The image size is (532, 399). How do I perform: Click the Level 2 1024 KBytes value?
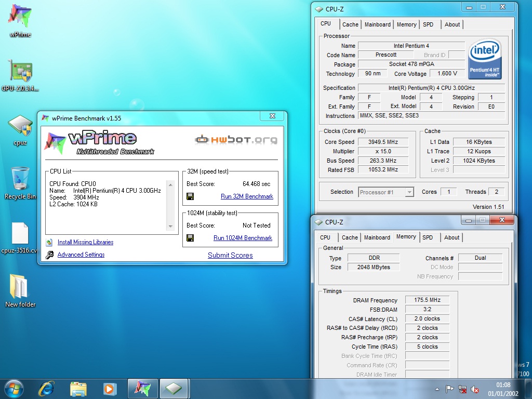pyautogui.click(x=478, y=161)
